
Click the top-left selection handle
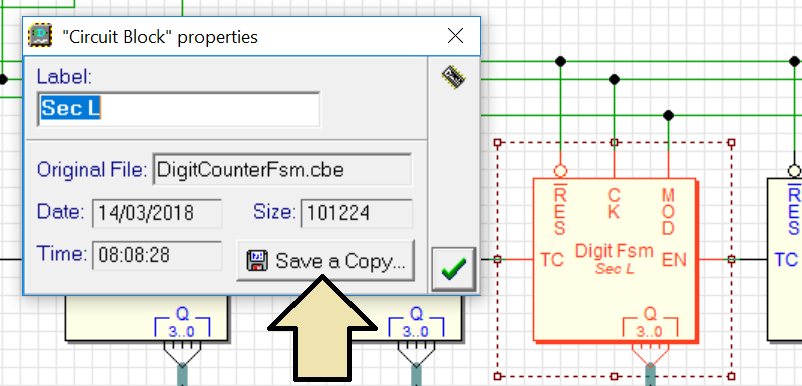(497, 143)
